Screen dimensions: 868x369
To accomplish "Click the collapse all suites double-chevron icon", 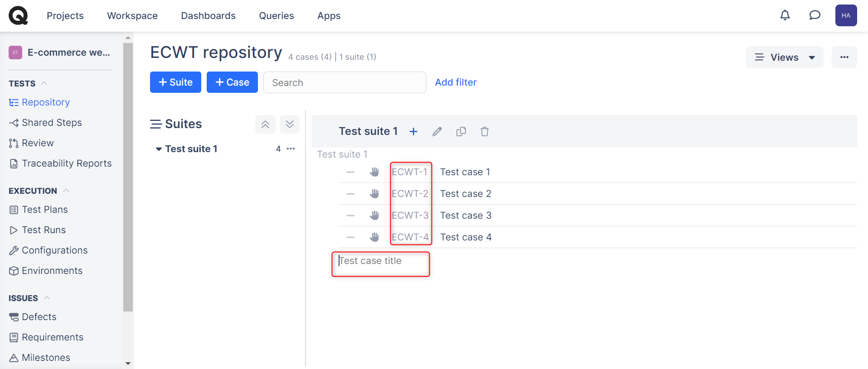I will click(265, 124).
